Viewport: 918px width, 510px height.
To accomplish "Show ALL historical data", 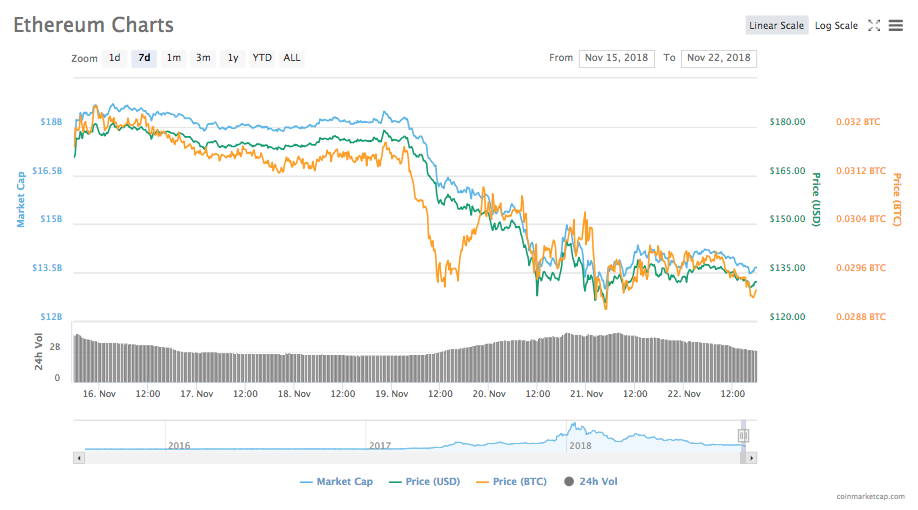I will tap(292, 58).
